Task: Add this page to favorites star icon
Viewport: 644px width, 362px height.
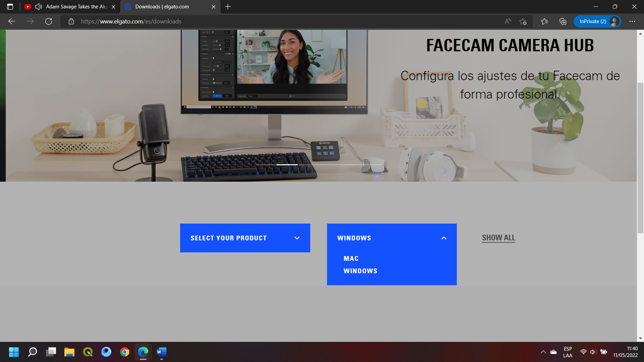Action: (523, 21)
